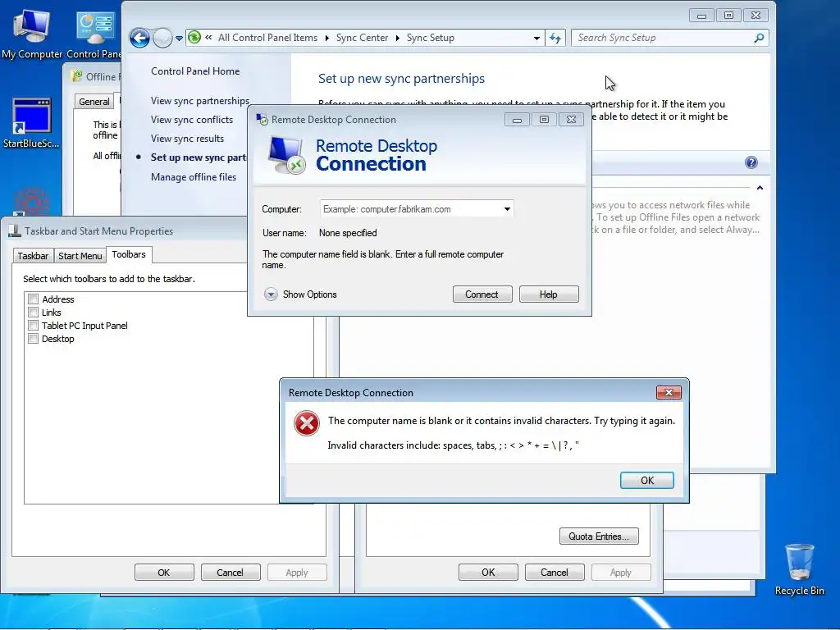Enable the Links toolbar checkbox
840x630 pixels.
point(33,313)
